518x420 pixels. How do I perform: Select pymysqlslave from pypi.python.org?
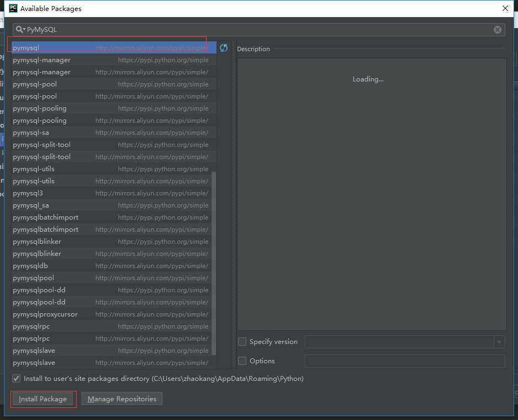click(112, 351)
